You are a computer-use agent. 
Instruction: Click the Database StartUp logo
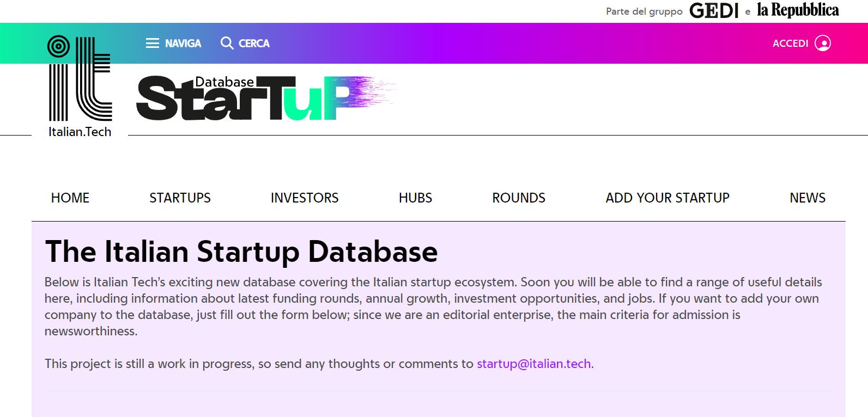[x=265, y=98]
